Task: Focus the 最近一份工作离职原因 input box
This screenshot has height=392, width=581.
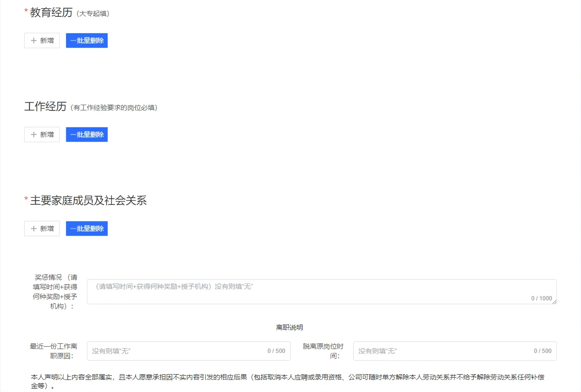Action: pyautogui.click(x=183, y=351)
